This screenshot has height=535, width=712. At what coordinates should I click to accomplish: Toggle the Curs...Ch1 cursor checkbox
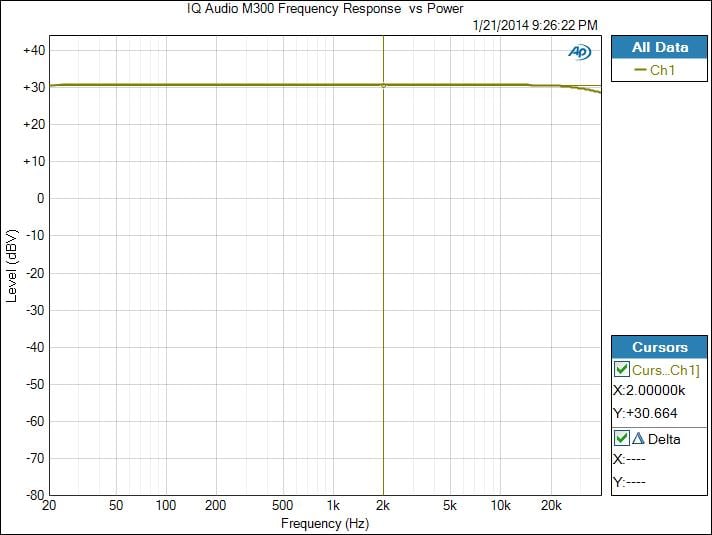(x=622, y=371)
